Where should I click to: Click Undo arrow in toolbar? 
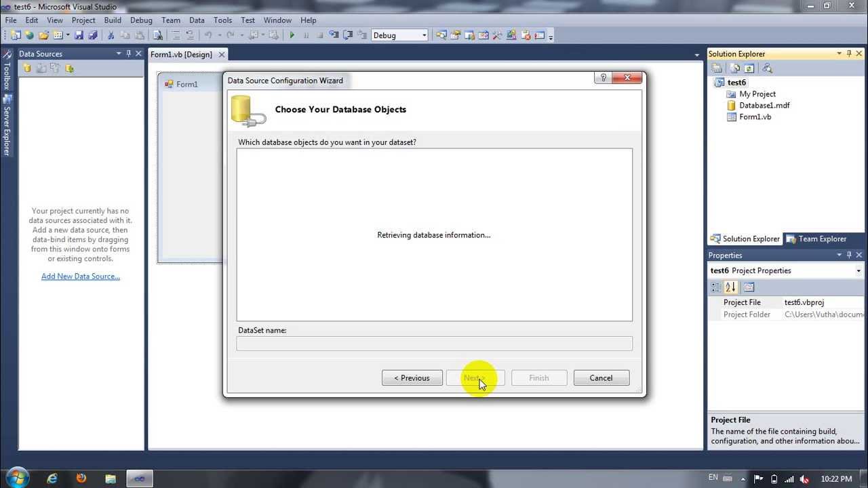[208, 35]
